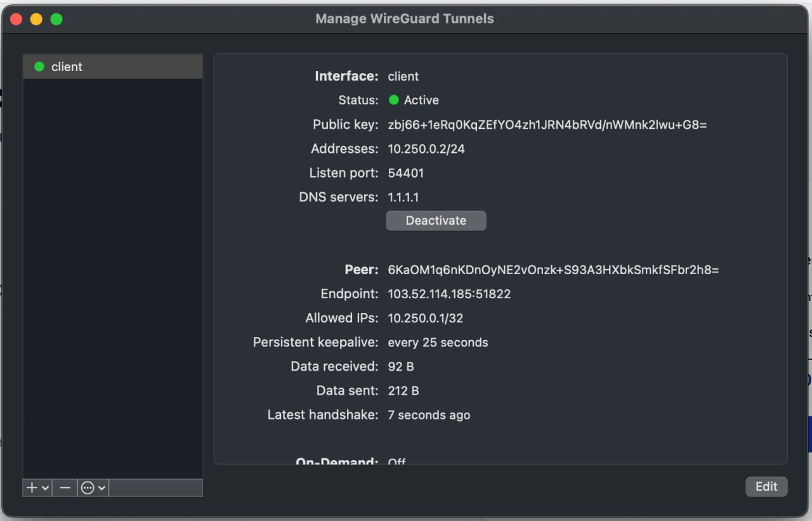Click the Latest handshake timestamp

click(429, 414)
